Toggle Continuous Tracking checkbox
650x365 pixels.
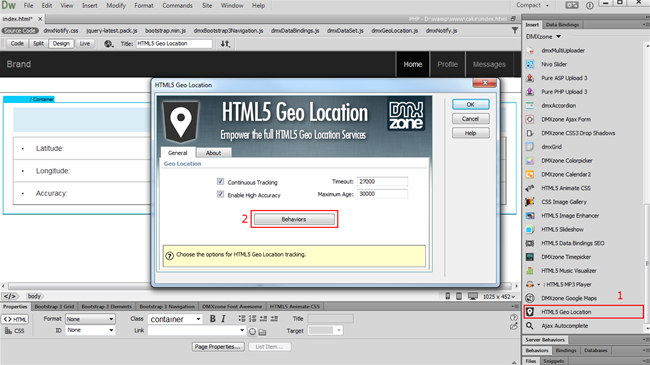coord(220,182)
